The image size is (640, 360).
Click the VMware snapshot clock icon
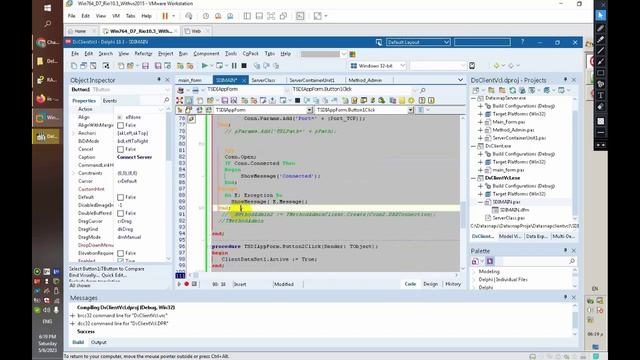[x=206, y=16]
